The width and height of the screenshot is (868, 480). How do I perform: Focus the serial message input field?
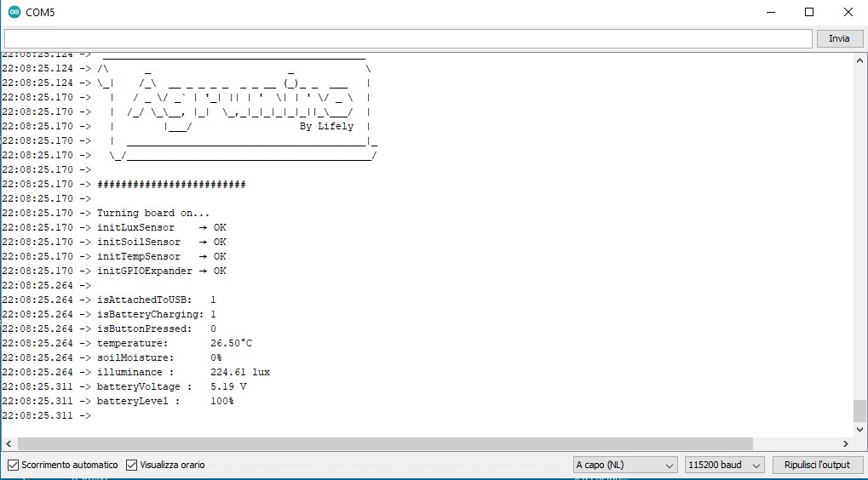click(x=407, y=38)
